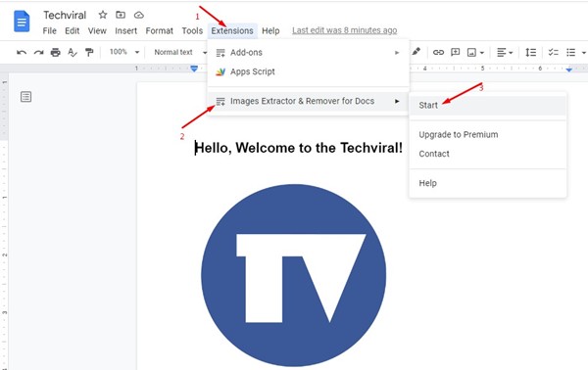This screenshot has height=370, width=588.
Task: Click the Print icon in toolbar
Action: pos(56,53)
